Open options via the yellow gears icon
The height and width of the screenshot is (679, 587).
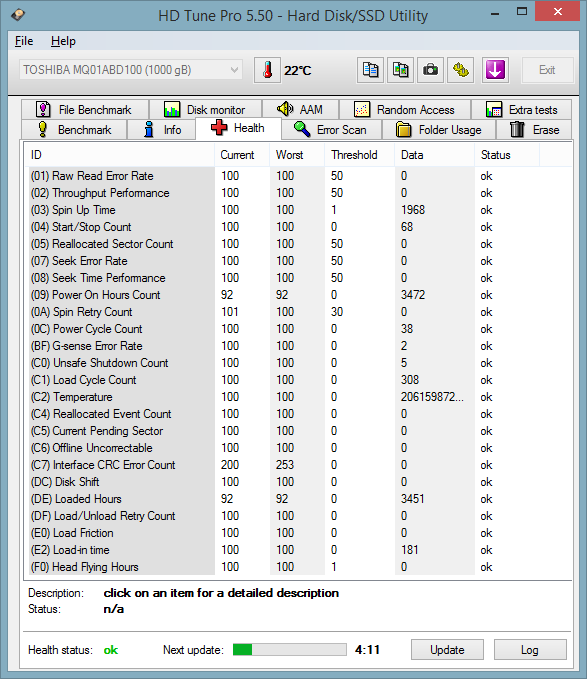pos(461,70)
